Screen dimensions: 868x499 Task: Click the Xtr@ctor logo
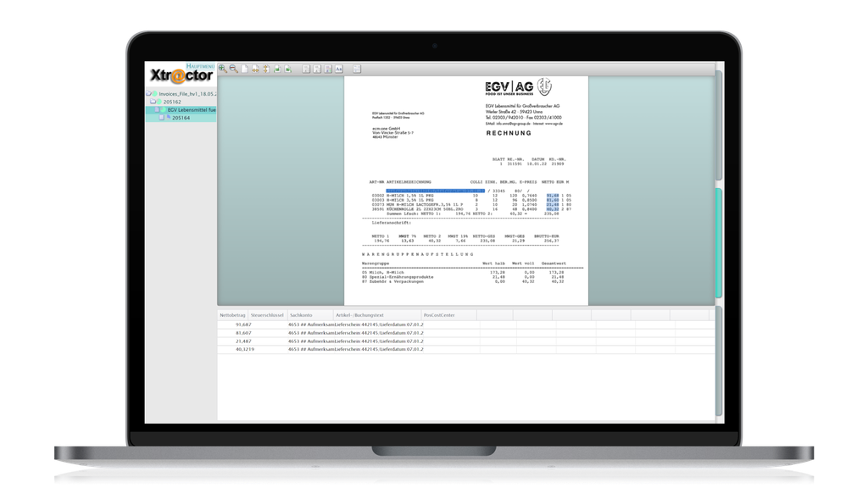[181, 75]
